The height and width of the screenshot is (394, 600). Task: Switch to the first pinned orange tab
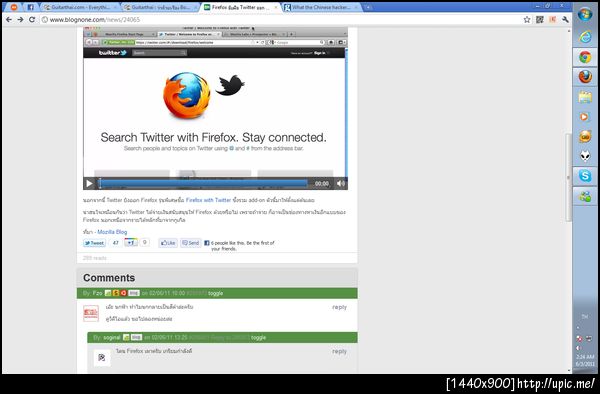coord(14,7)
